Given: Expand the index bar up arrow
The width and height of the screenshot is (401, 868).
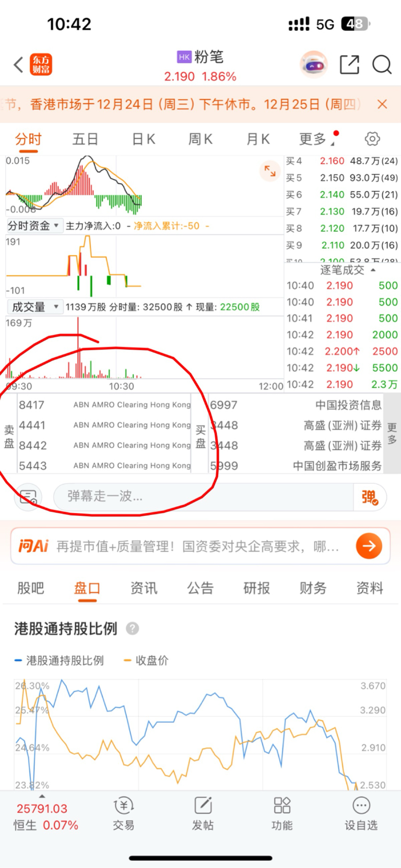Looking at the screenshot, I should pos(42,796).
